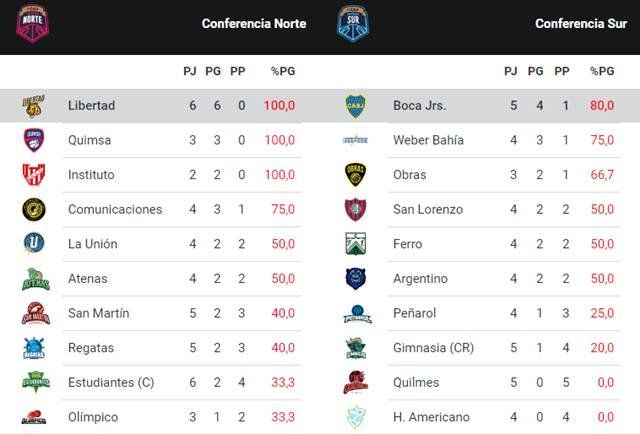
Task: Click the Conferencia Sur logo
Action: click(353, 23)
